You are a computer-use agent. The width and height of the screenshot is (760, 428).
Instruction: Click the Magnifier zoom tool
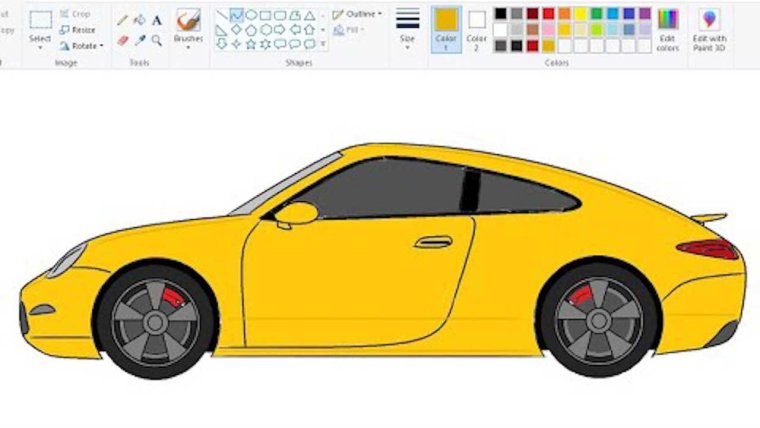(x=157, y=41)
